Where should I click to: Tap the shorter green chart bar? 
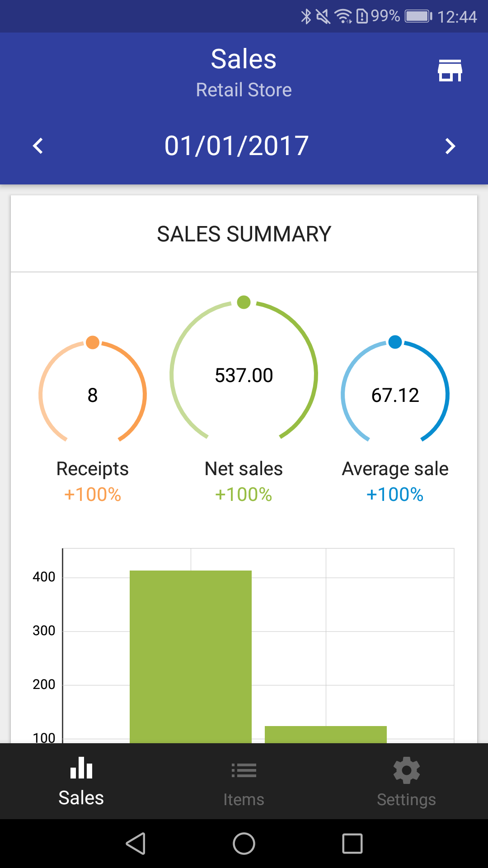pyautogui.click(x=325, y=734)
